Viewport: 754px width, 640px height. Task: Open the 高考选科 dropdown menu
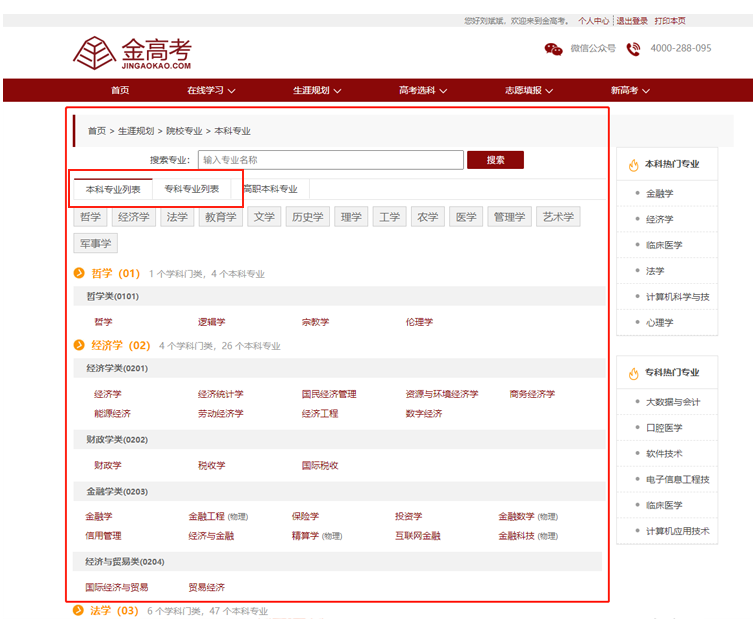pyautogui.click(x=423, y=90)
